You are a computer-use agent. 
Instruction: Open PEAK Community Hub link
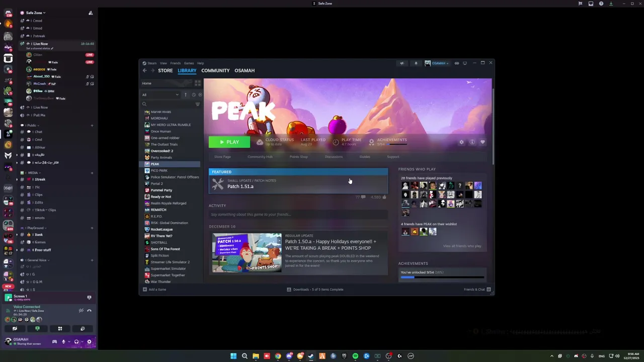pyautogui.click(x=260, y=157)
